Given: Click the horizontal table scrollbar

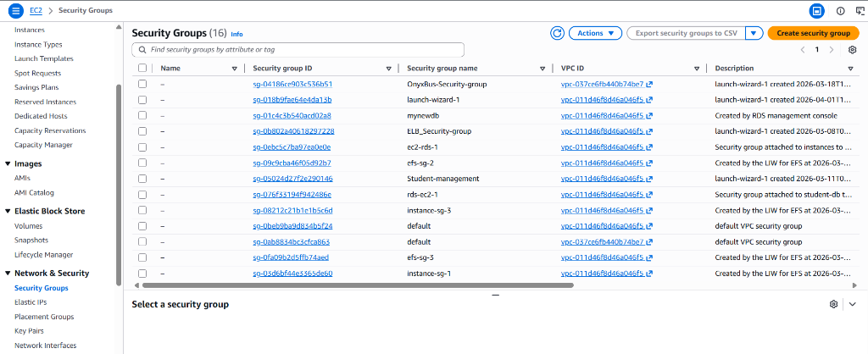Looking at the screenshot, I should 358,285.
